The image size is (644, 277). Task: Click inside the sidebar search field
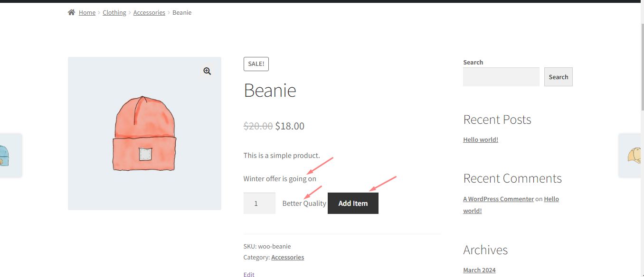point(501,77)
